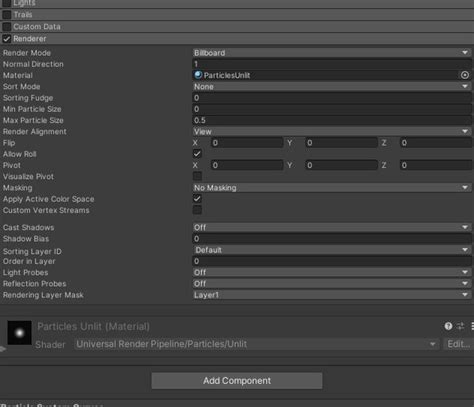Expand the material foldout arrow beside Shader

(3, 349)
